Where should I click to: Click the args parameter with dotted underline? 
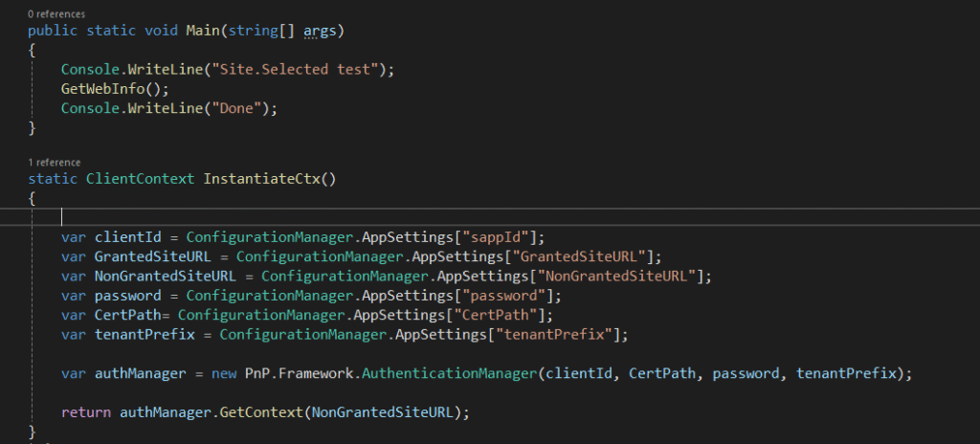coord(320,32)
